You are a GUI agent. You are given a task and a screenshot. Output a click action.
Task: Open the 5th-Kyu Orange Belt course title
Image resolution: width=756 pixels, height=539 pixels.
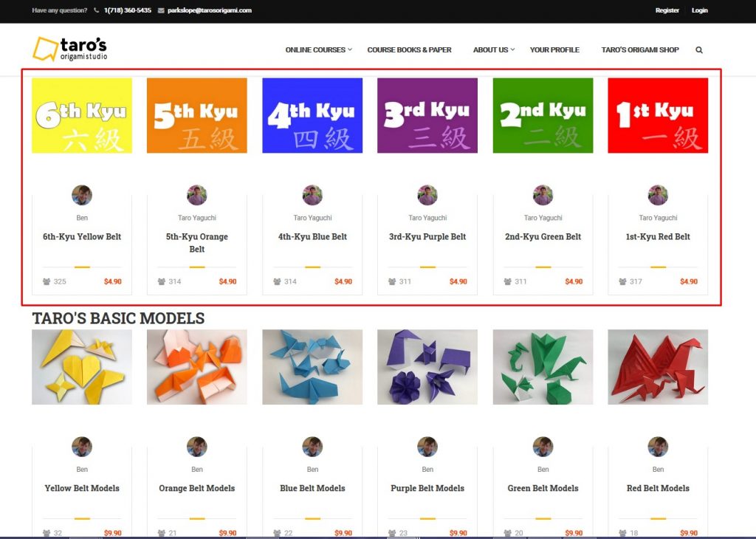point(196,242)
